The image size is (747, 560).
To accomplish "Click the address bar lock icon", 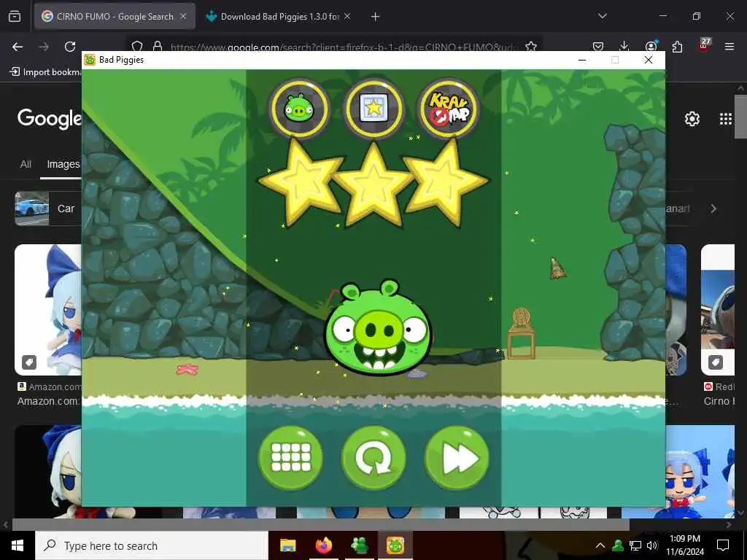I will click(158, 46).
